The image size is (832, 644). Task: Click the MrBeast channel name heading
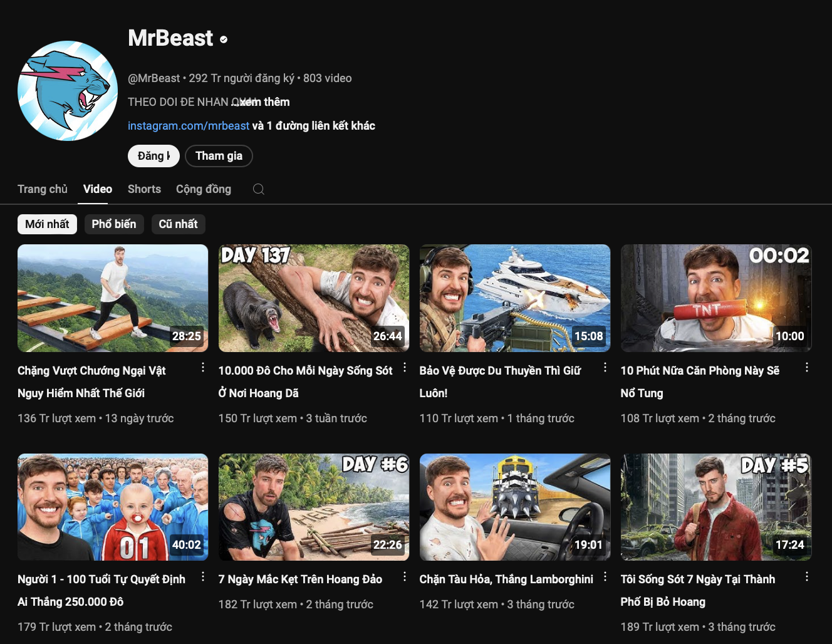tap(170, 38)
